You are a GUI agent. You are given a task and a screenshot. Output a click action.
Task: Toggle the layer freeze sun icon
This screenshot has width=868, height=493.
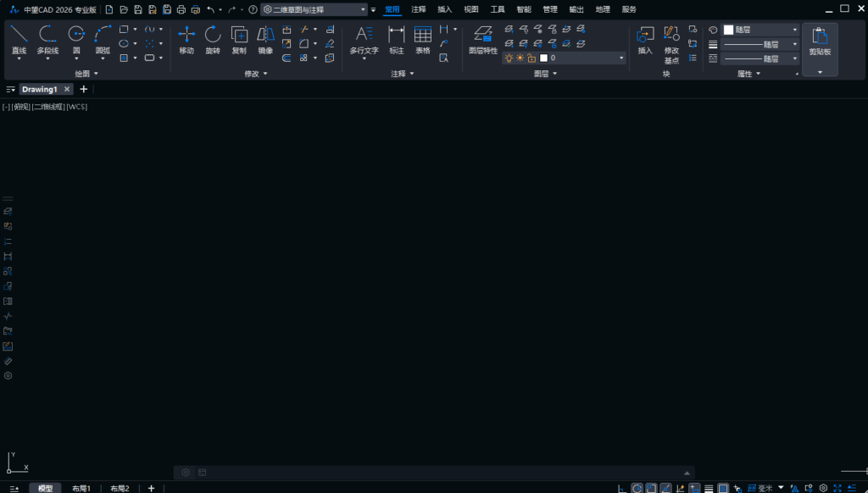click(520, 58)
